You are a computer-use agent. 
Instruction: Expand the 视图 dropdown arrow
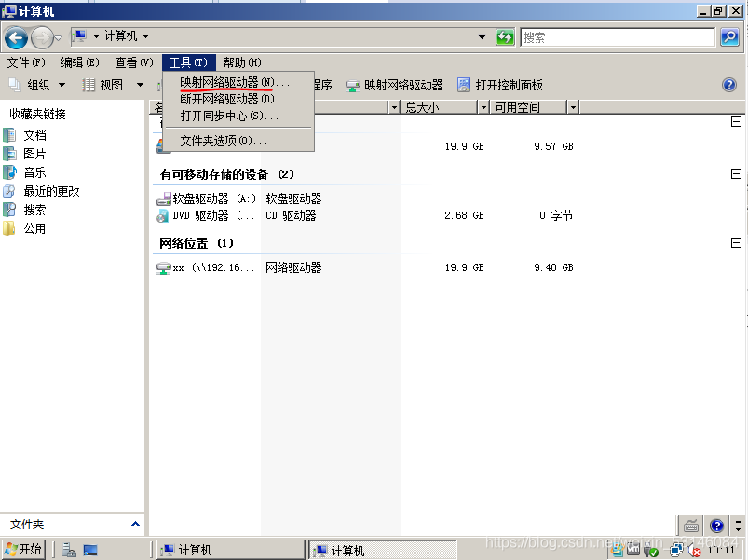[x=140, y=85]
